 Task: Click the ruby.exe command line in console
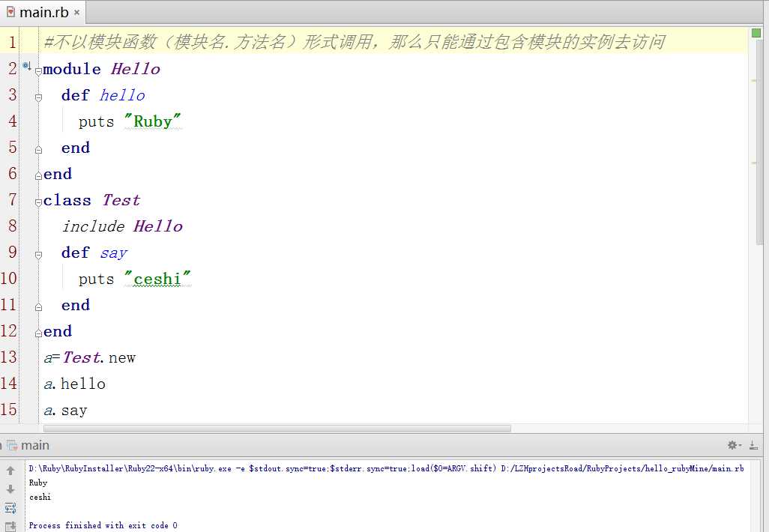pyautogui.click(x=387, y=468)
